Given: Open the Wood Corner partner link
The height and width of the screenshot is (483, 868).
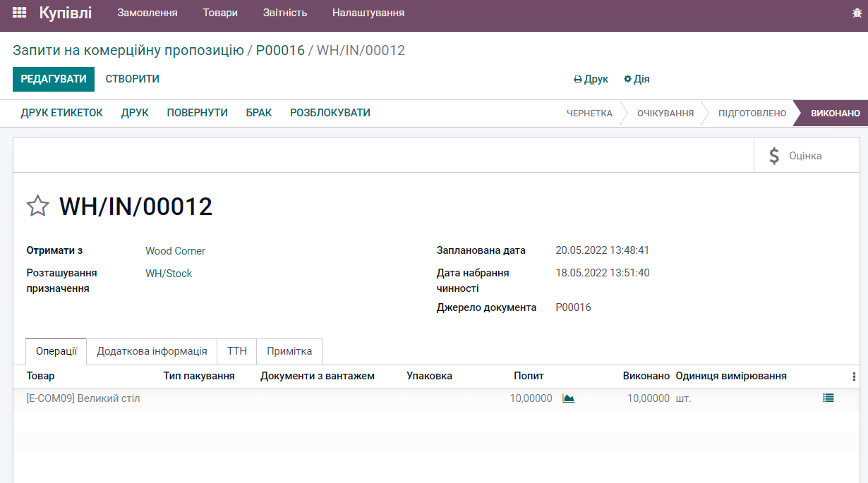Looking at the screenshot, I should [x=174, y=250].
